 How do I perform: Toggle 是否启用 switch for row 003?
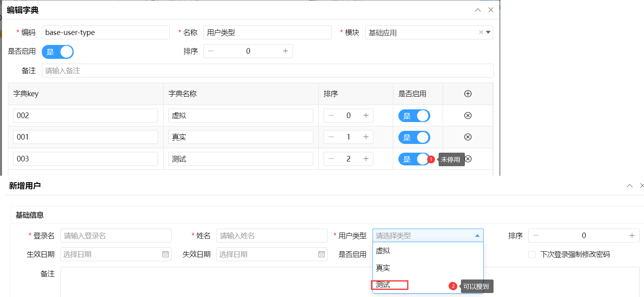[414, 159]
